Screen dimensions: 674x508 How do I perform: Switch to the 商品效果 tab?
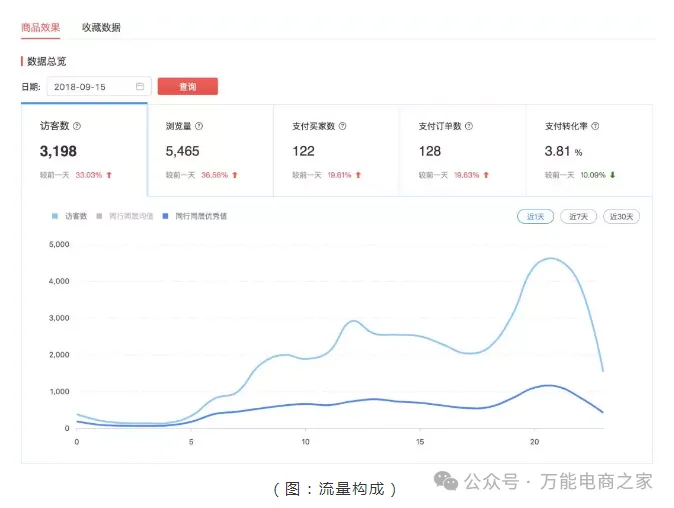tap(41, 28)
